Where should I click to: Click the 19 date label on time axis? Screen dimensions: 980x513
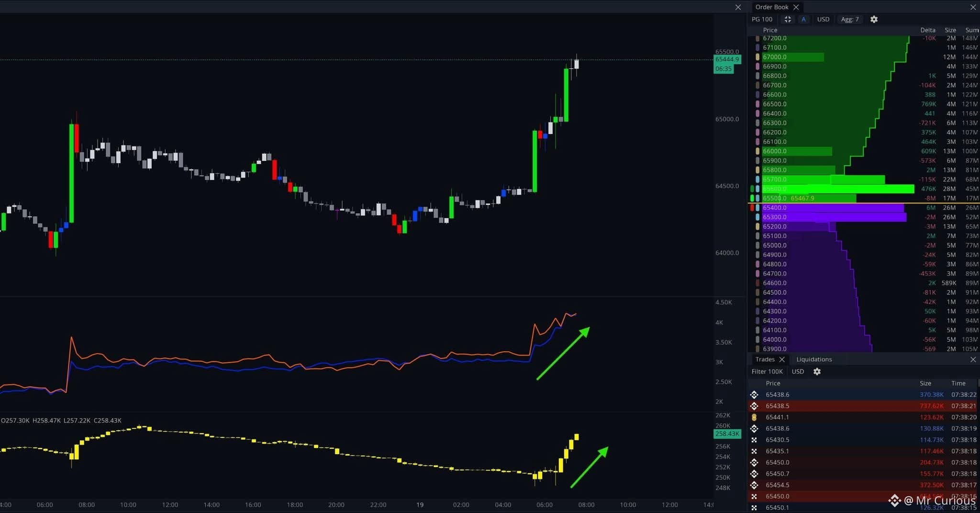coord(420,505)
